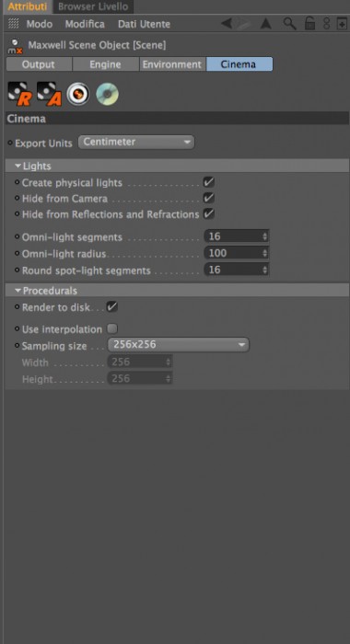Click the up arrow navigation icon
The image size is (350, 644).
(265, 24)
